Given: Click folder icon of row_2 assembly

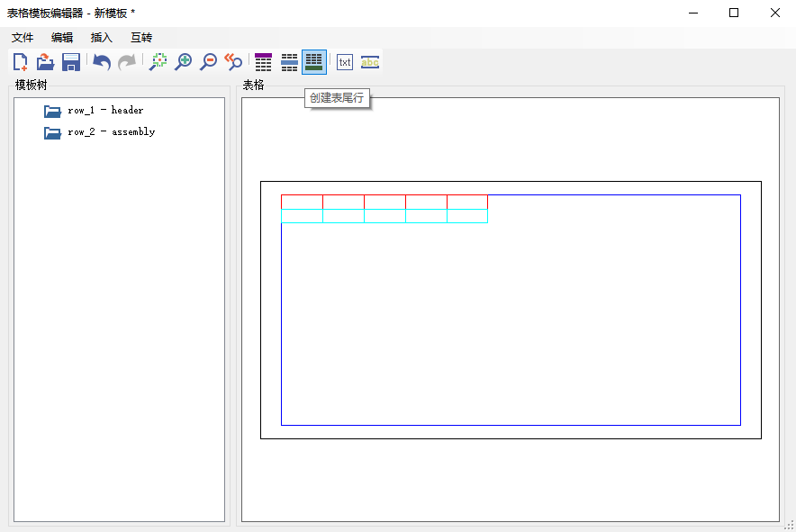Looking at the screenshot, I should tap(52, 132).
